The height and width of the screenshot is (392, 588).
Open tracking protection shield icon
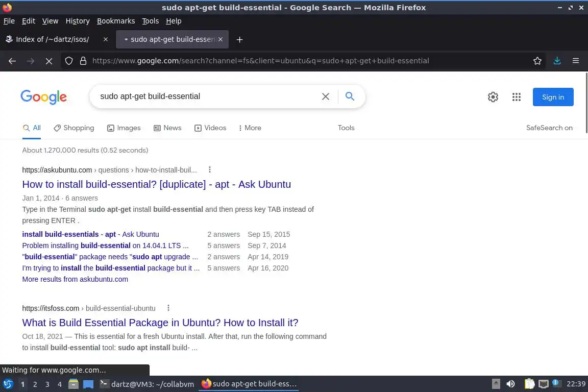point(68,61)
